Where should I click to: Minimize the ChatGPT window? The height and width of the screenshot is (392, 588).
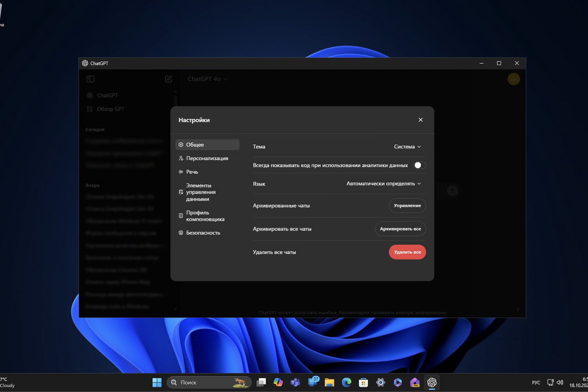[x=481, y=64]
